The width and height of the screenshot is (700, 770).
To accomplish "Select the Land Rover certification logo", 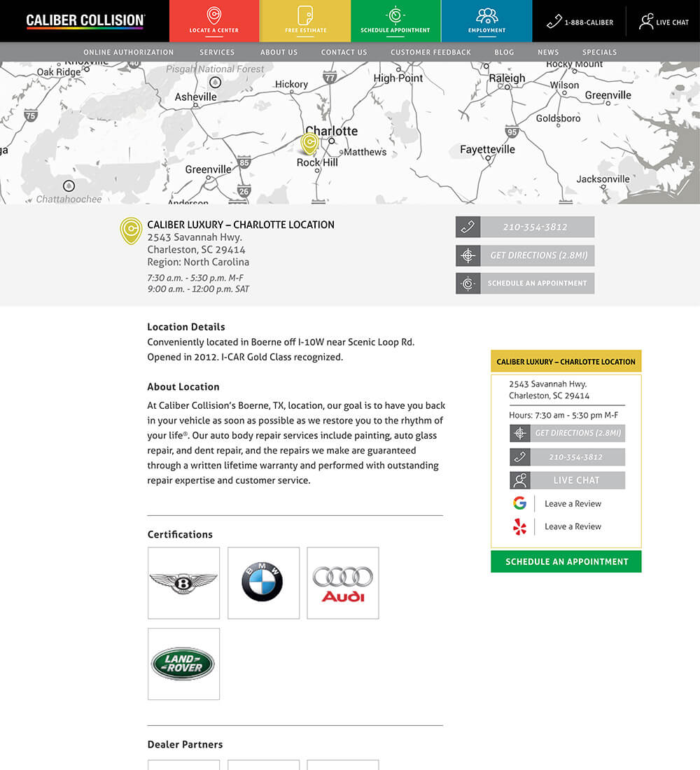I will click(183, 664).
